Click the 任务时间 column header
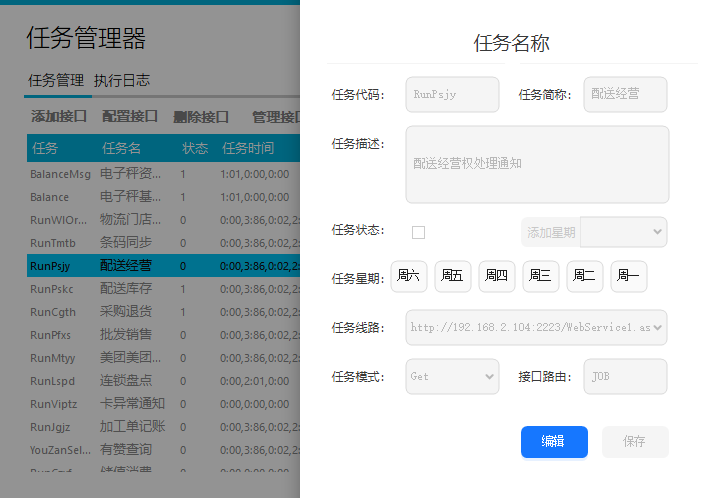 point(248,148)
